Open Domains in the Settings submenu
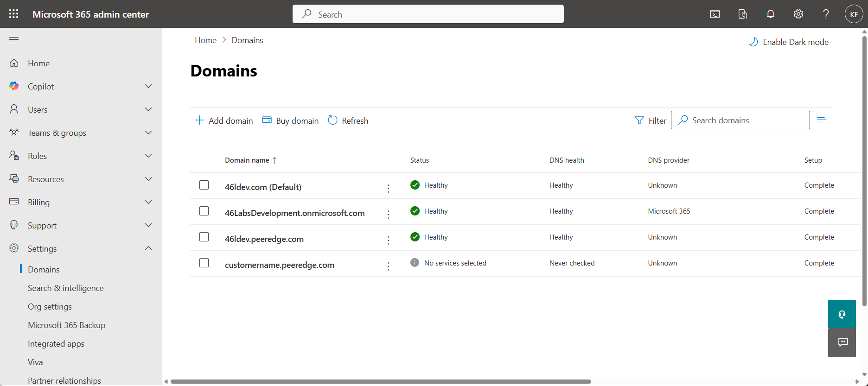This screenshot has height=386, width=868. tap(44, 270)
